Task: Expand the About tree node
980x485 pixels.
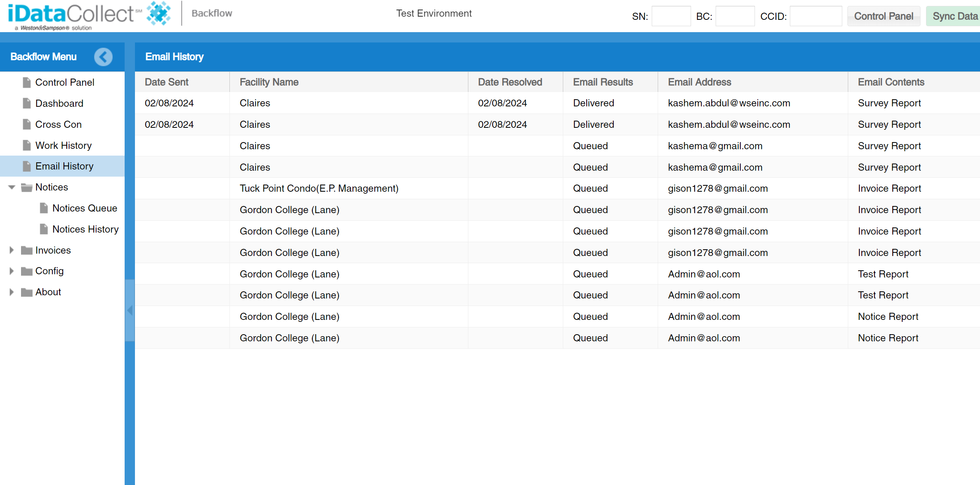Action: [x=12, y=292]
